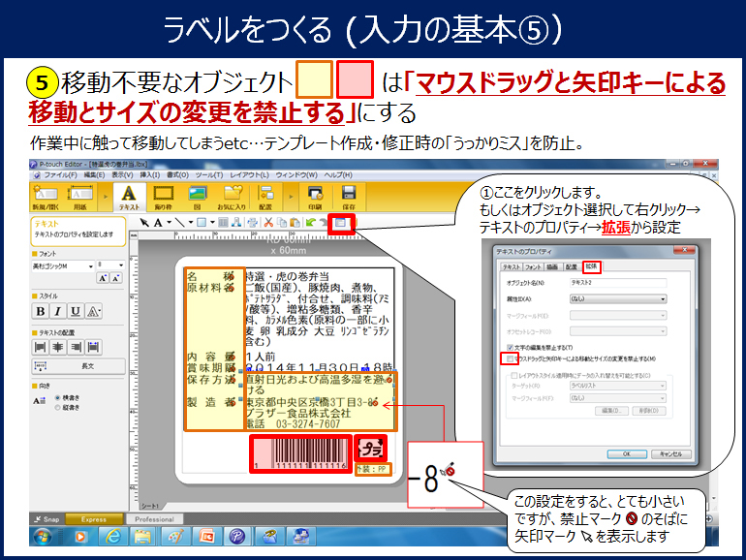
Task: Click the gray redo arrow
Action: pos(323,223)
